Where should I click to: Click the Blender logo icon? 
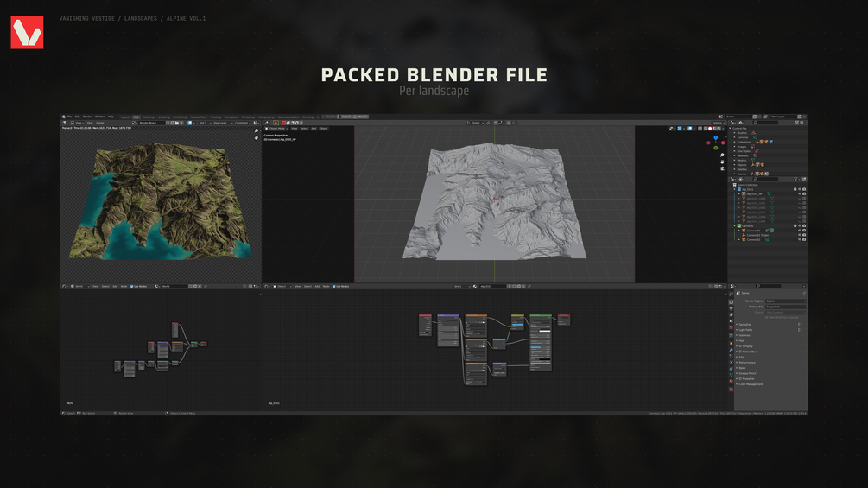tap(64, 117)
